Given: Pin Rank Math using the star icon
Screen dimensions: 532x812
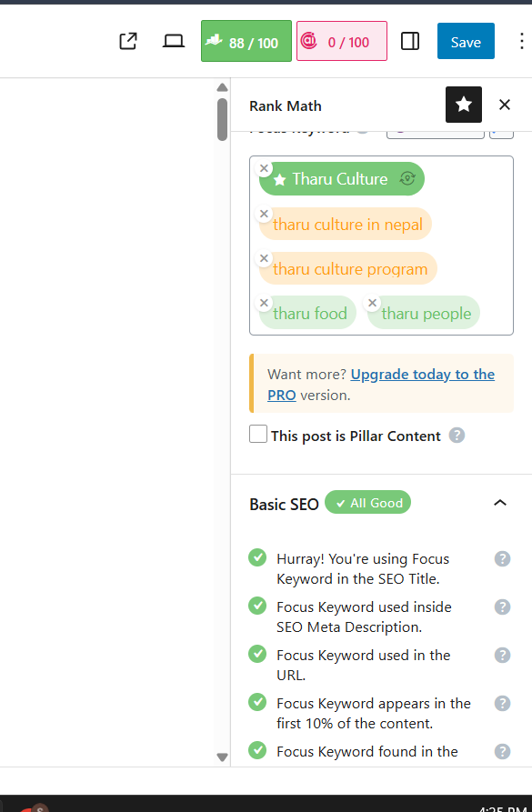Looking at the screenshot, I should click(463, 105).
